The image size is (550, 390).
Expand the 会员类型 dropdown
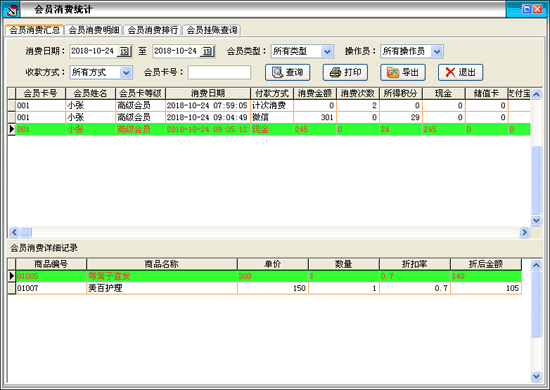pyautogui.click(x=327, y=52)
